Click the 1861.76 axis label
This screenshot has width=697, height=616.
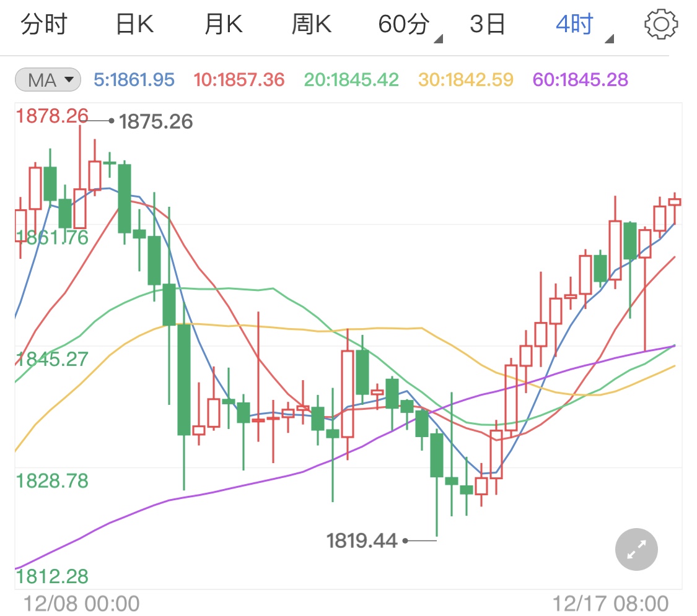(52, 238)
